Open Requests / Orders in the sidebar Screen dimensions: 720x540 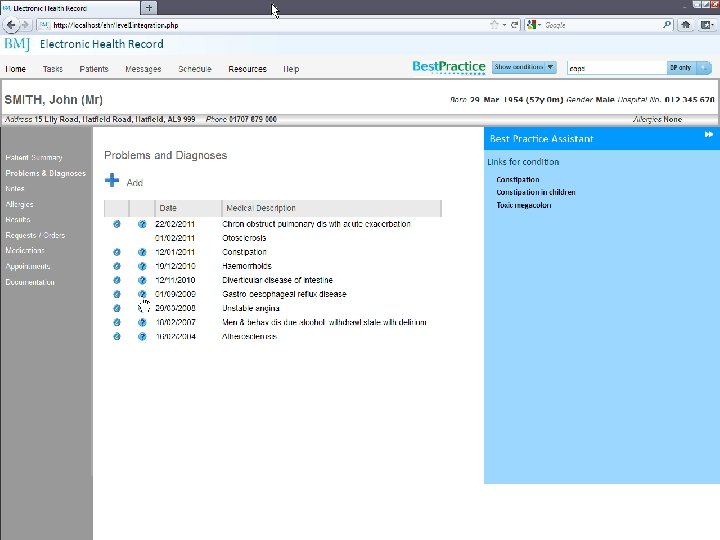pyautogui.click(x=35, y=235)
